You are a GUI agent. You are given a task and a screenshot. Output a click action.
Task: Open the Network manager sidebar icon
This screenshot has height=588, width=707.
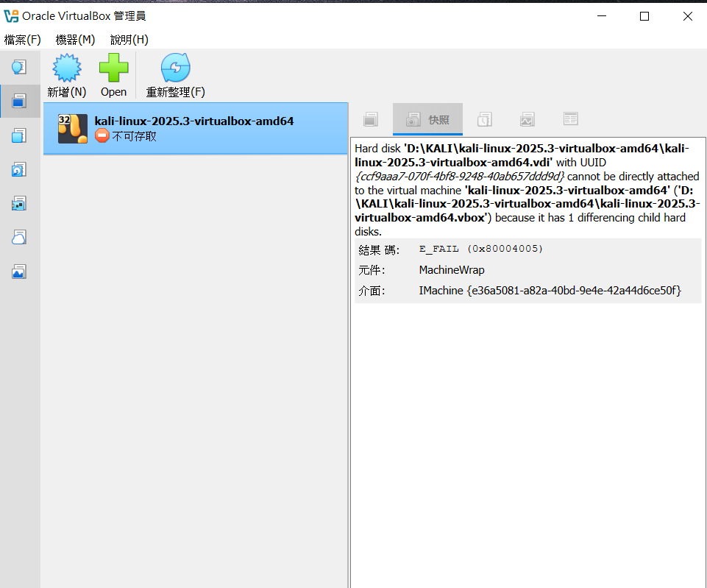pos(19,203)
